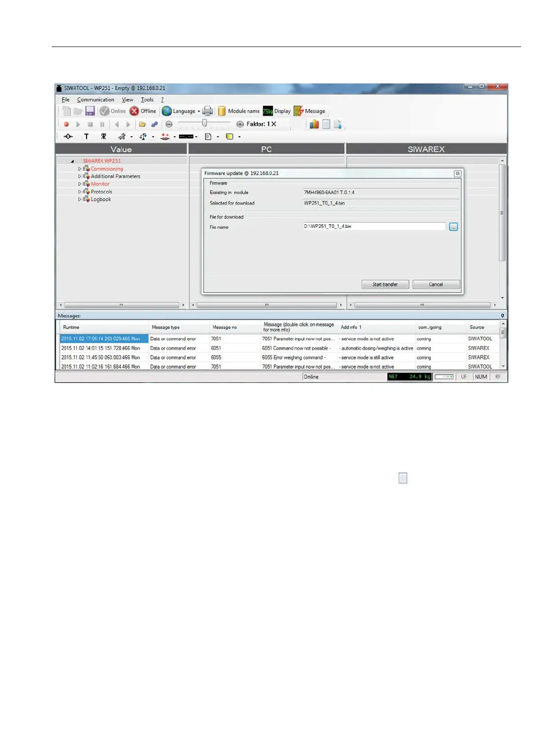
Task: Decrease factor with the minus circle
Action: tap(169, 124)
